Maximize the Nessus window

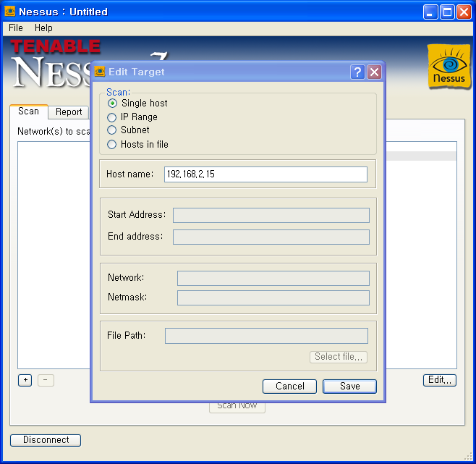coord(447,12)
